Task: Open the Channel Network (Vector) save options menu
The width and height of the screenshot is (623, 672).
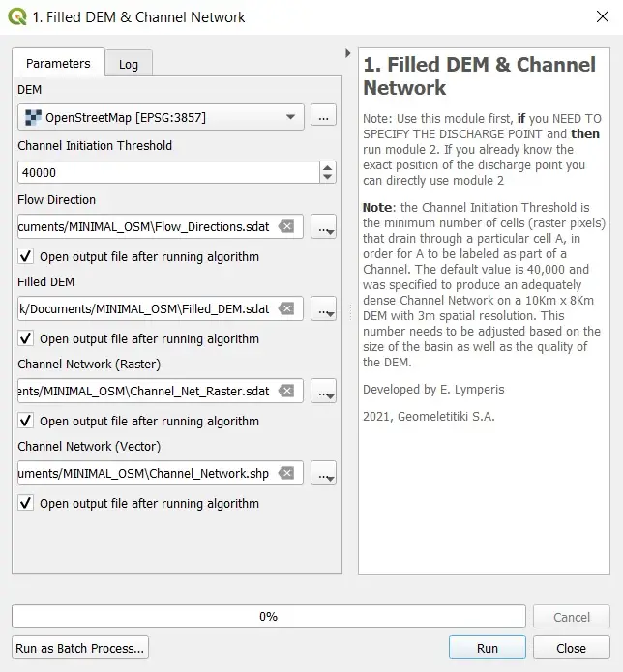Action: pos(323,474)
